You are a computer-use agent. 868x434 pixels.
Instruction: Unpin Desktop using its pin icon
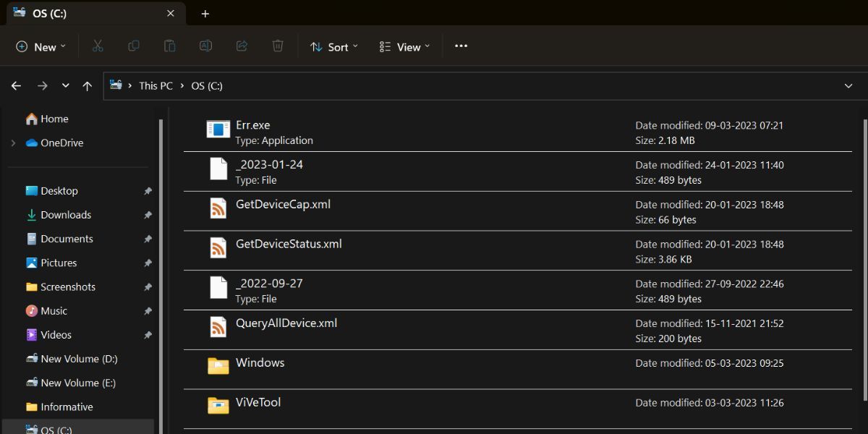(148, 191)
